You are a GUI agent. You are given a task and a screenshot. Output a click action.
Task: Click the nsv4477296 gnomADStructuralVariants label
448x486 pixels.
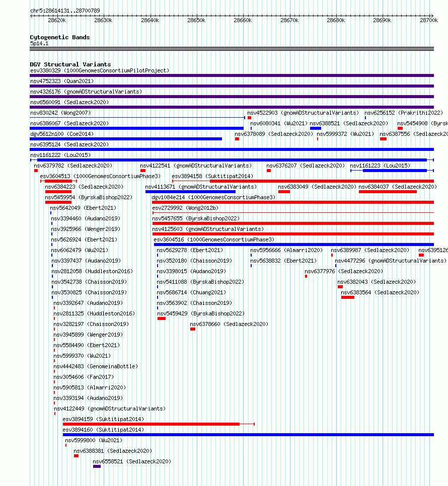tap(391, 261)
